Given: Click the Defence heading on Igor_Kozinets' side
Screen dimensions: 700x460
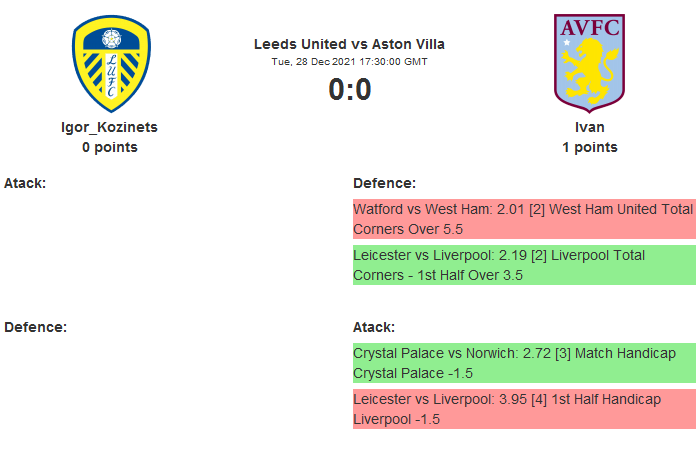Looking at the screenshot, I should [35, 327].
